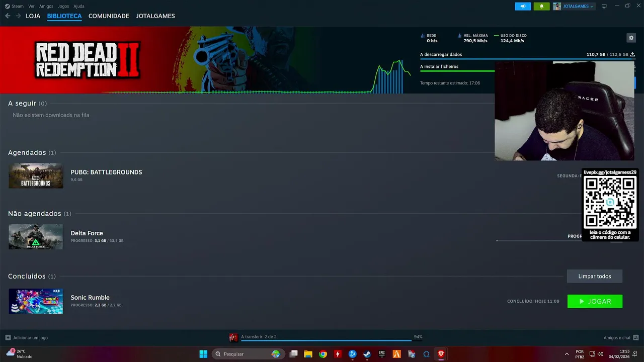Screen dimensions: 644x362
Task: Open the Windows Start menu
Action: (x=203, y=354)
